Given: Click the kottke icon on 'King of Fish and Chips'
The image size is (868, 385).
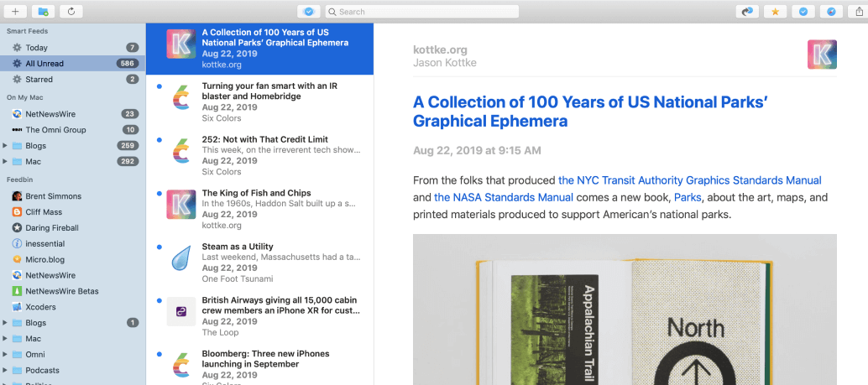Looking at the screenshot, I should (181, 204).
